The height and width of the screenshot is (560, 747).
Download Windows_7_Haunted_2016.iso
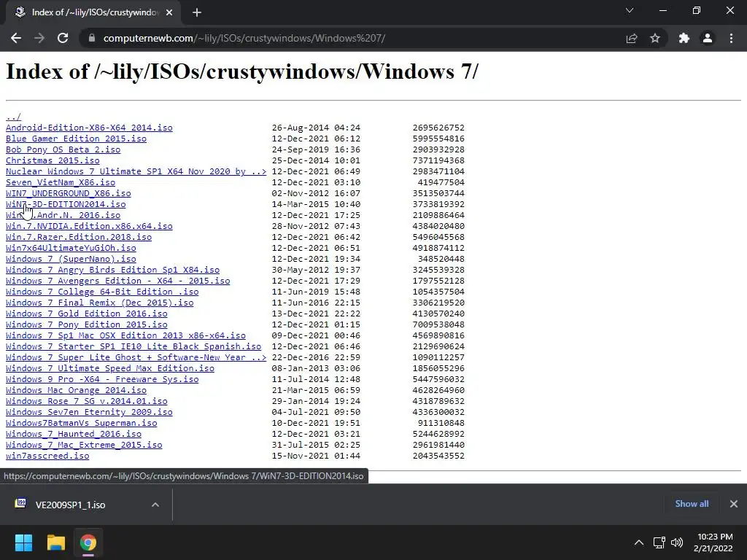coord(74,435)
